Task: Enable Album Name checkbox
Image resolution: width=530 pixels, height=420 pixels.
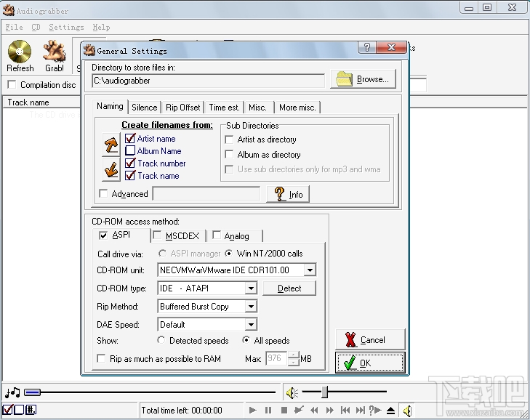Action: 130,150
